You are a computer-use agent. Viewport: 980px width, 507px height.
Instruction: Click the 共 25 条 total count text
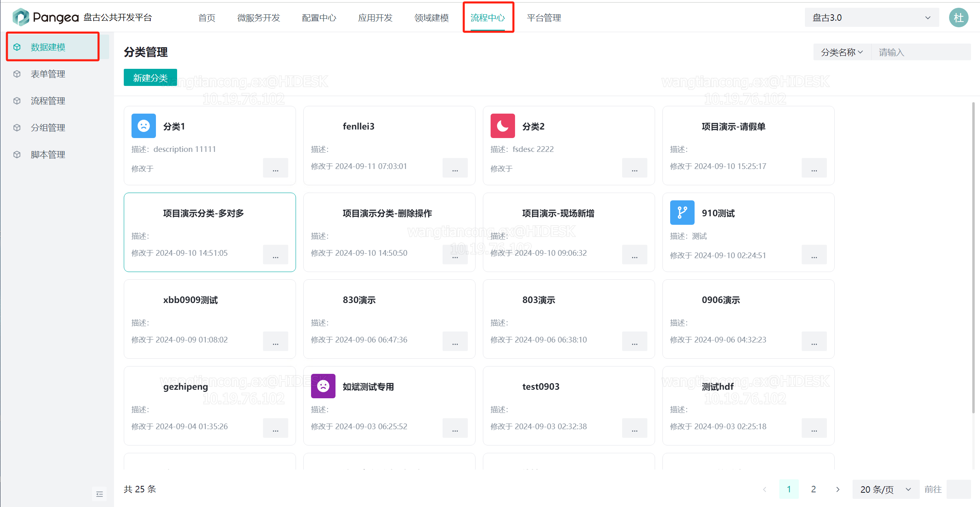[x=140, y=489]
